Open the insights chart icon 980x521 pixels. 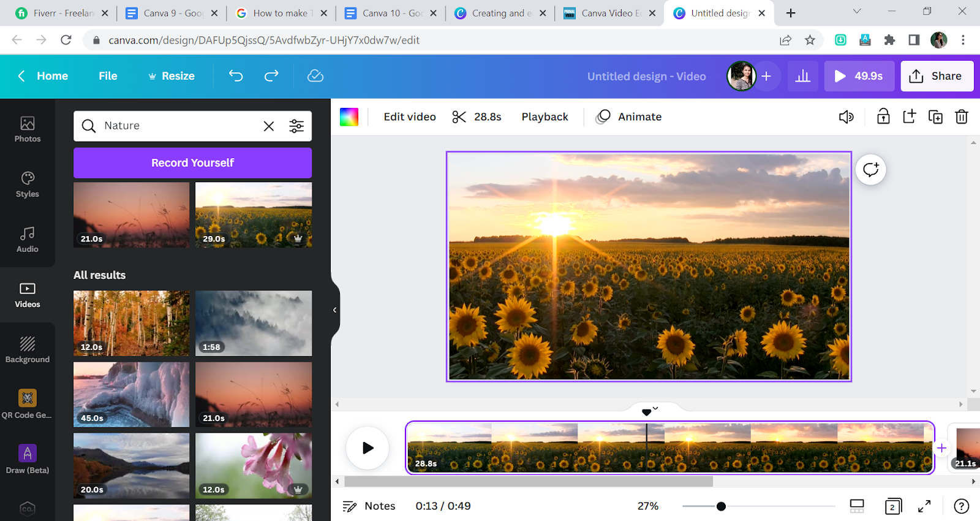(803, 76)
